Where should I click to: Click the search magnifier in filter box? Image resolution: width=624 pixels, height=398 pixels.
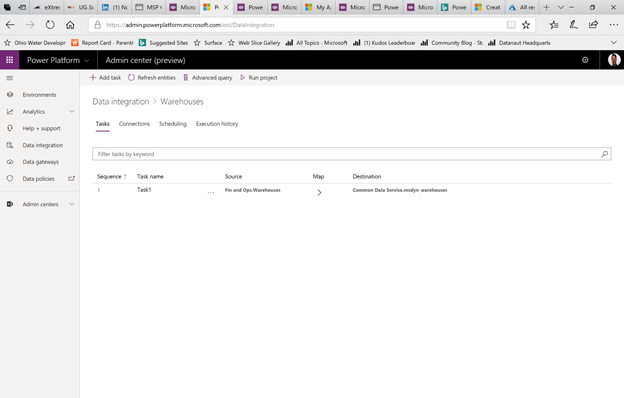[x=604, y=154]
